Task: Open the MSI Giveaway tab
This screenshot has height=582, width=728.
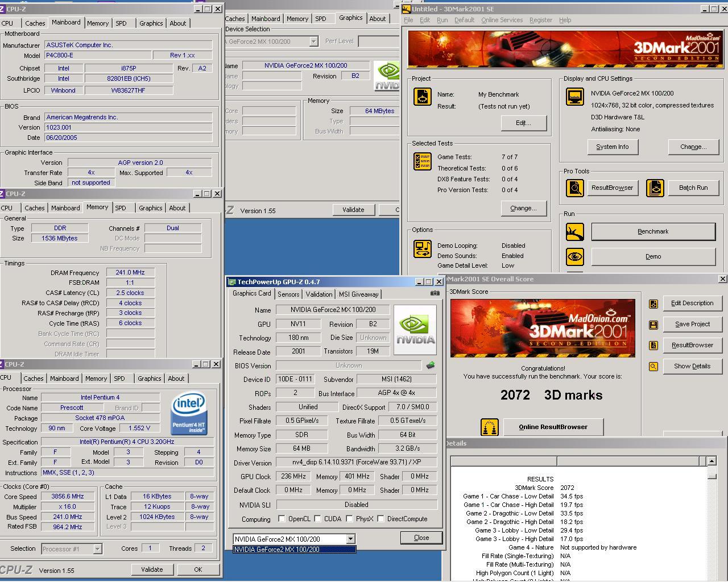Action: click(x=358, y=294)
